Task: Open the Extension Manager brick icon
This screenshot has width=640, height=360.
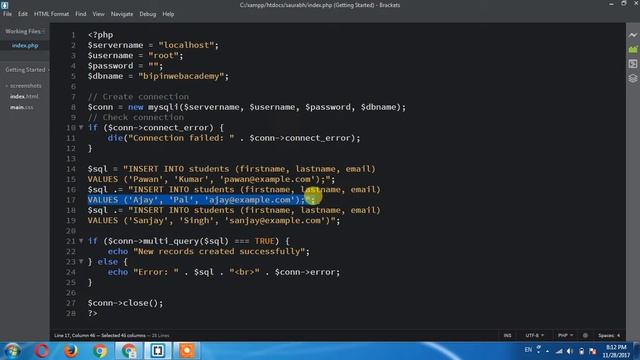Action: click(633, 49)
